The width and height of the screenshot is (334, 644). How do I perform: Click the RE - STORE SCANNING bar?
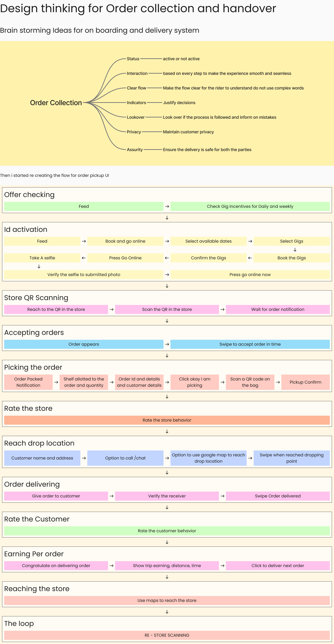click(167, 635)
